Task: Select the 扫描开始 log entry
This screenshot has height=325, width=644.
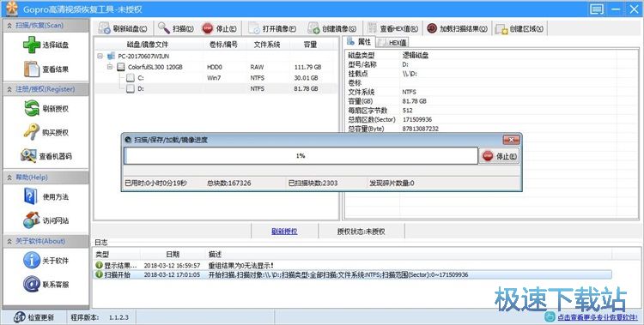Action: point(352,275)
